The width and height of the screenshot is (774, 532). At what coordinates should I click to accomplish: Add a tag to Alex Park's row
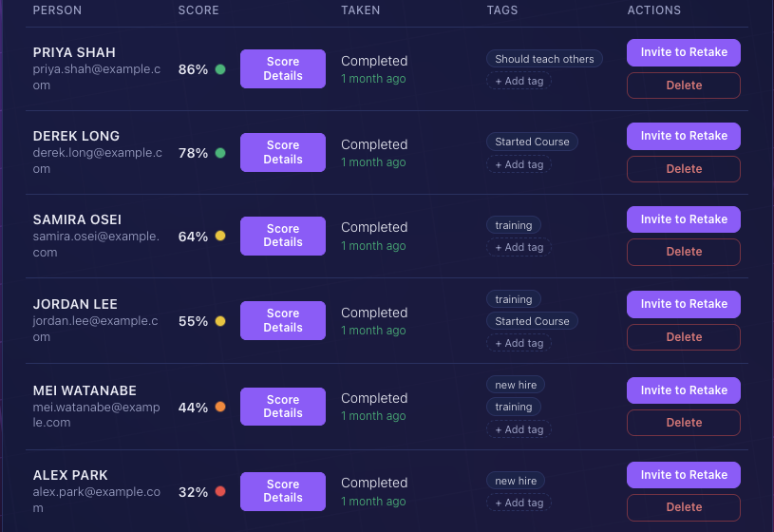(x=519, y=503)
